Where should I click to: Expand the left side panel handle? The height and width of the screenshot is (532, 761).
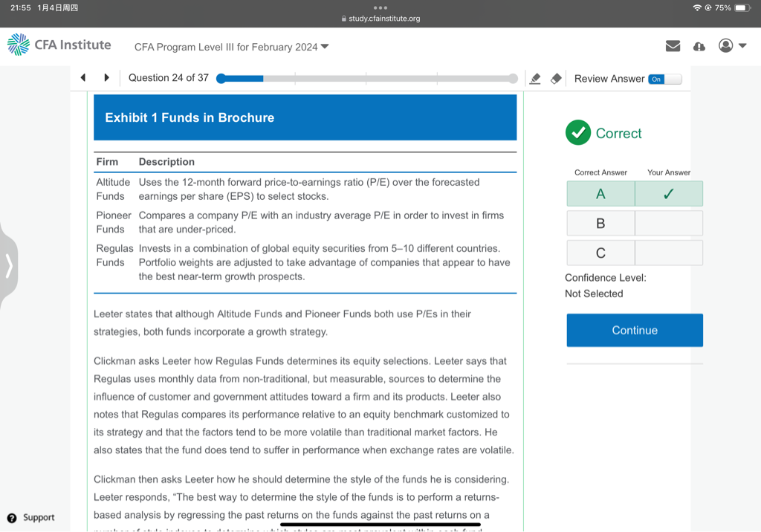point(9,265)
